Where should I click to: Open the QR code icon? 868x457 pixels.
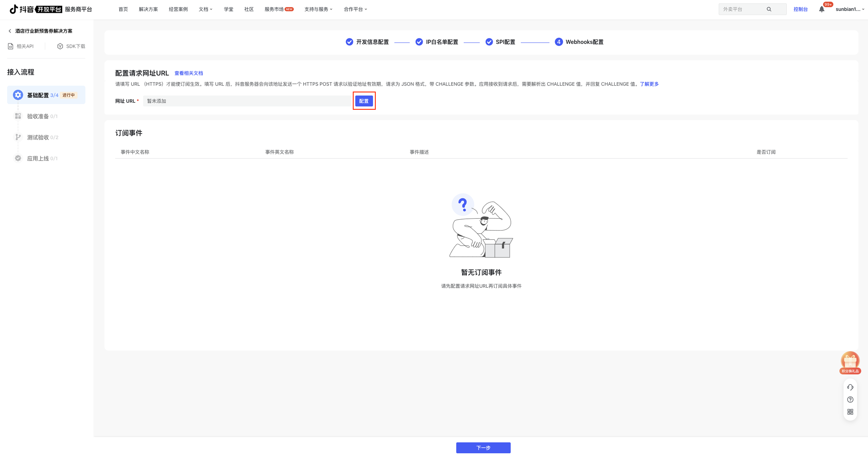pos(850,412)
